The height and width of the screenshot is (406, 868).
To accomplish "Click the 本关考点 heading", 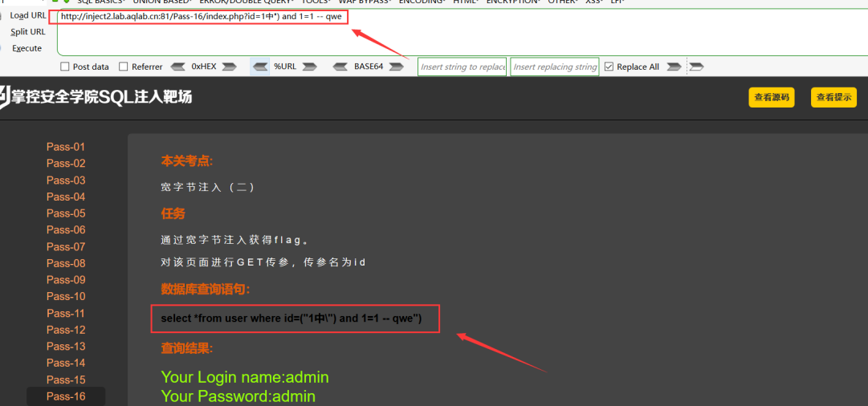I will [186, 161].
